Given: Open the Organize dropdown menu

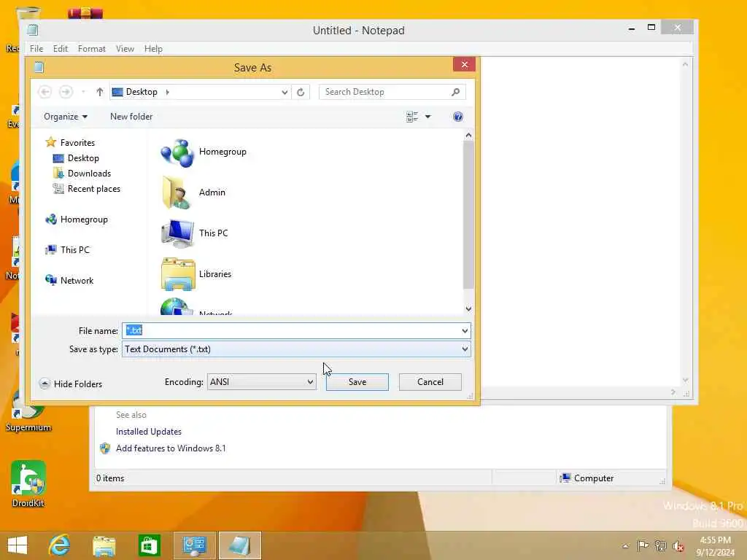Looking at the screenshot, I should click(x=65, y=117).
